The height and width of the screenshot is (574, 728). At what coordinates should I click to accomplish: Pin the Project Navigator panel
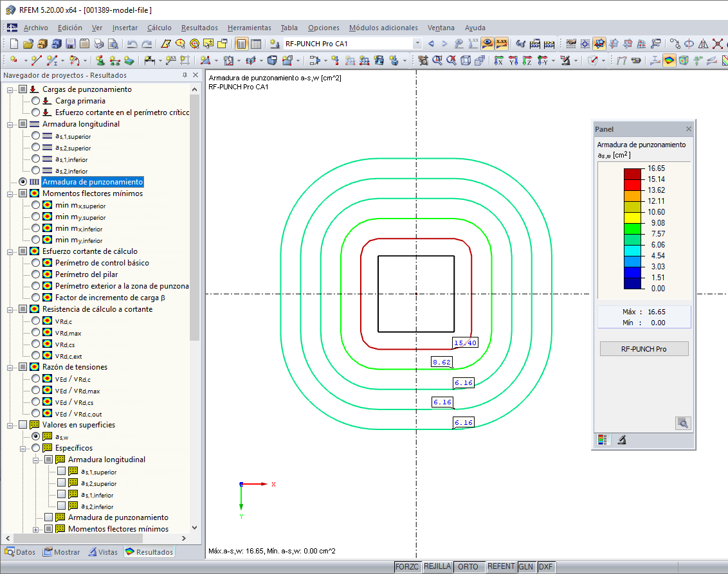185,75
